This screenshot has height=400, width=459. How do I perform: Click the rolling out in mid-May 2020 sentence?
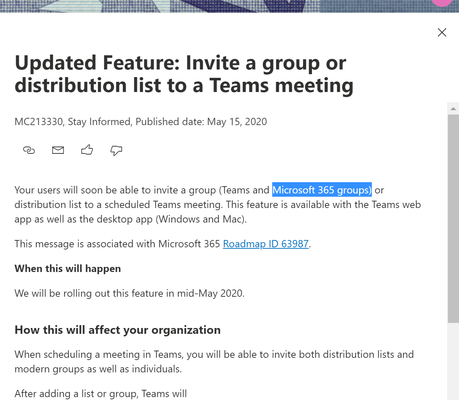129,293
